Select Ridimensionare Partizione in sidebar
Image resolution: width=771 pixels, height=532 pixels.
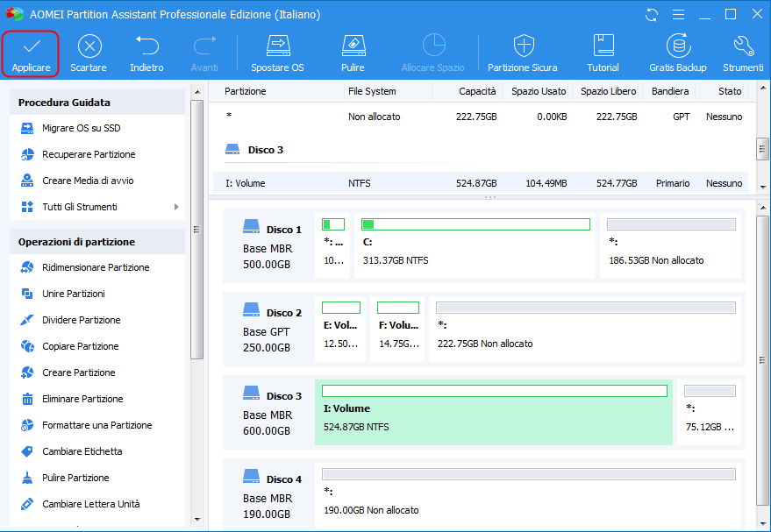pyautogui.click(x=96, y=267)
